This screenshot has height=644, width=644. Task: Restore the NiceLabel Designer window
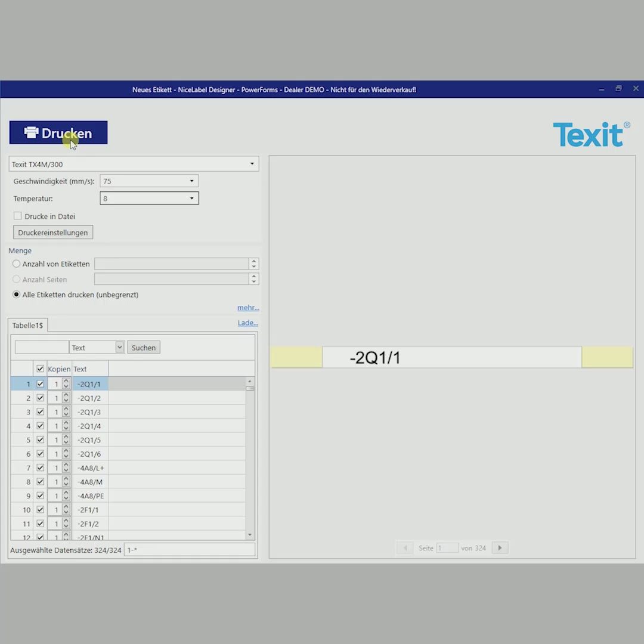coord(618,89)
